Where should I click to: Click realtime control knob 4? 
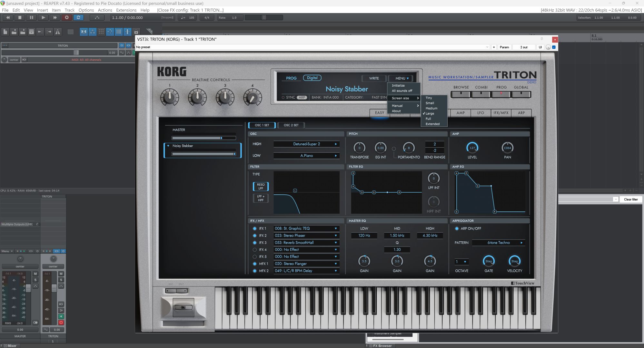click(x=252, y=98)
